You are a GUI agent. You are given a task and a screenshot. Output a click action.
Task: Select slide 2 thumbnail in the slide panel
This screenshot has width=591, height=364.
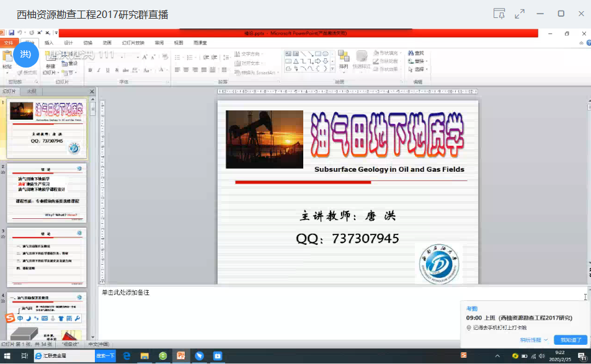pyautogui.click(x=47, y=192)
